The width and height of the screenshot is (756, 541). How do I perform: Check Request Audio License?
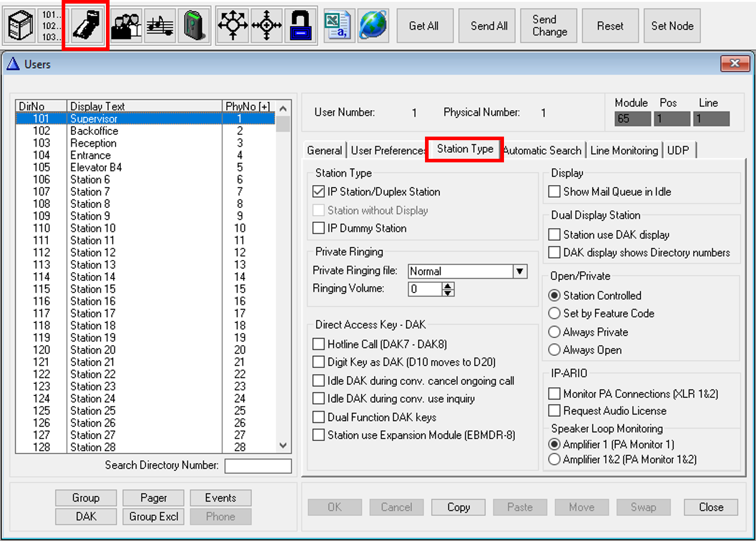[x=554, y=411]
